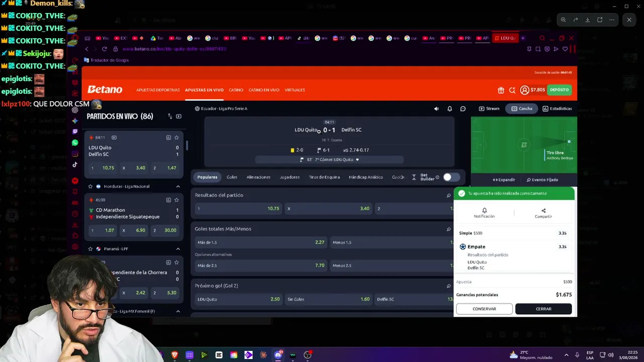Favorite the CD Marathon match with star
Screen dimensions: 644x362
coord(176,200)
